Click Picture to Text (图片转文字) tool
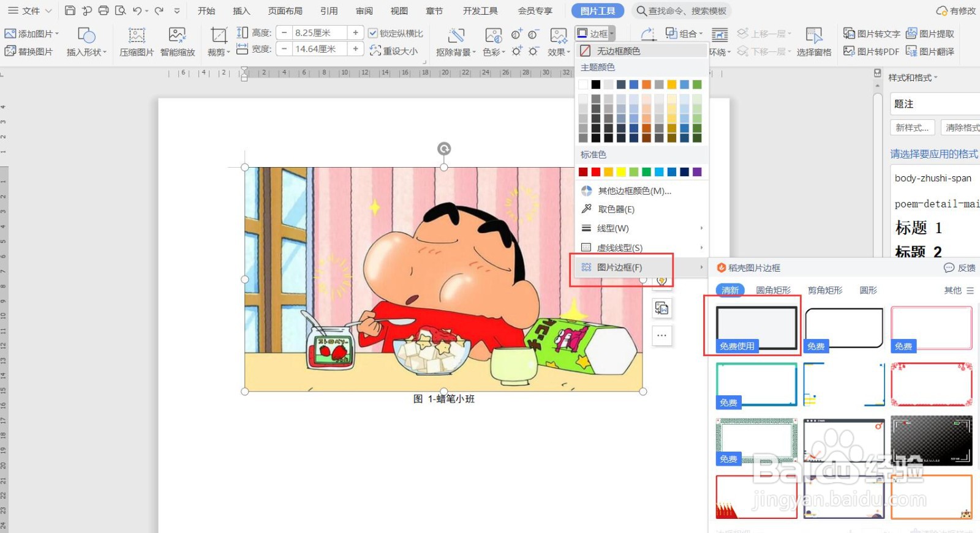The width and height of the screenshot is (980, 533). (x=872, y=34)
